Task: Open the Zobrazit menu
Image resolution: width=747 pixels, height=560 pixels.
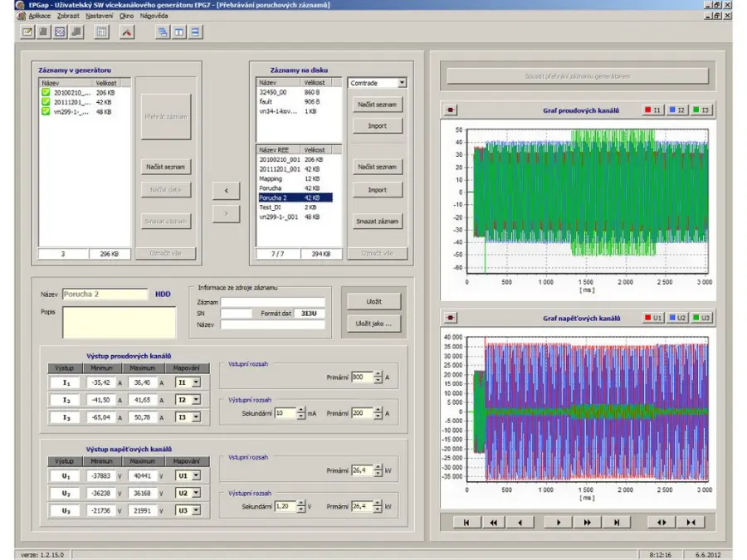Action: [x=69, y=16]
